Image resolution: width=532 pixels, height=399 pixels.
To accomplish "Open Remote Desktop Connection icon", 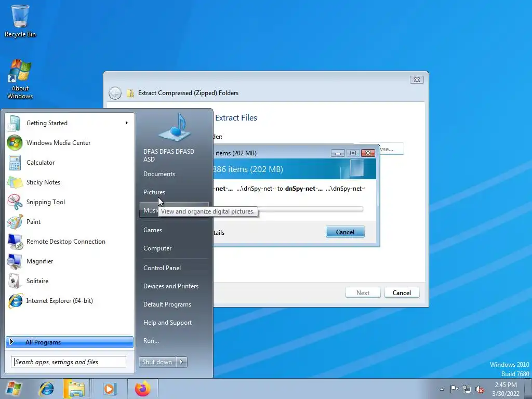I will (x=15, y=241).
